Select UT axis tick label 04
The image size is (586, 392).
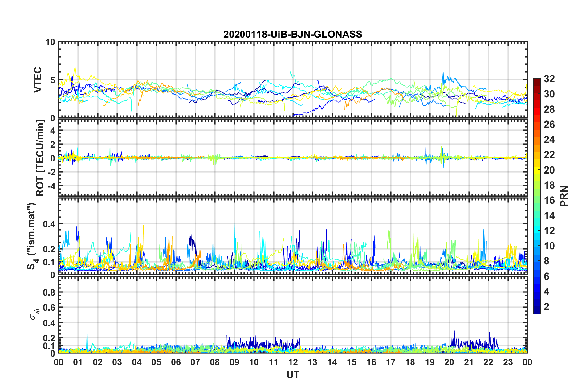(x=137, y=362)
